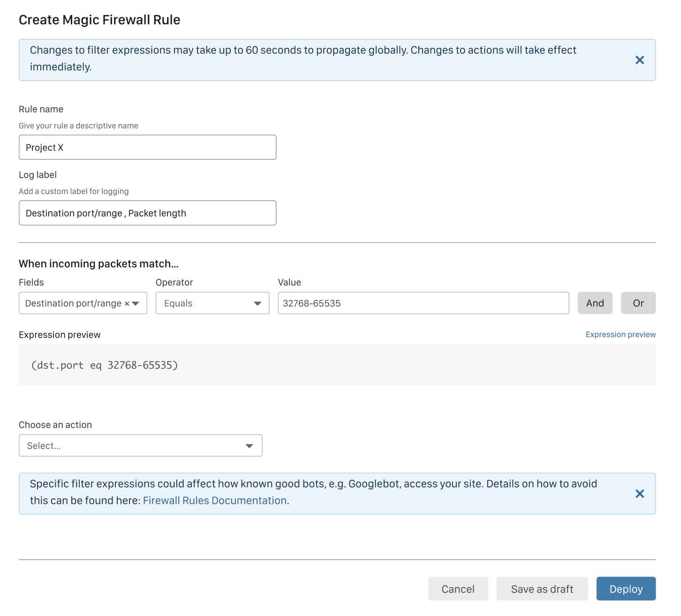Dismiss the propagation delay notice banner
Image resolution: width=681 pixels, height=616 pixels.
pos(639,60)
